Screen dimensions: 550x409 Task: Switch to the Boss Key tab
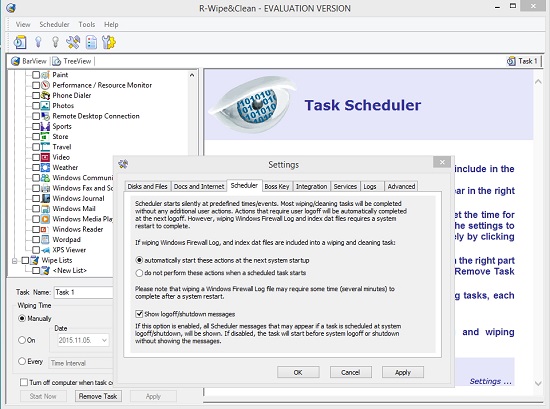(277, 187)
